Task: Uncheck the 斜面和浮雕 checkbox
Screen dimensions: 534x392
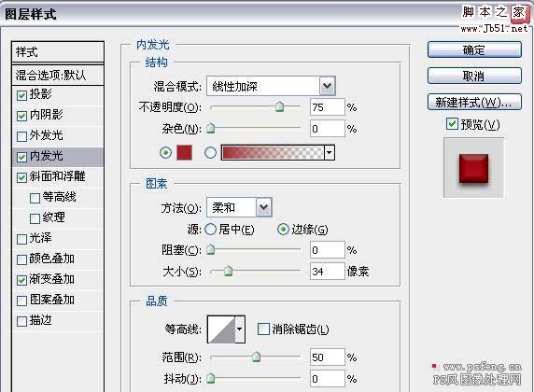Action: click(21, 177)
